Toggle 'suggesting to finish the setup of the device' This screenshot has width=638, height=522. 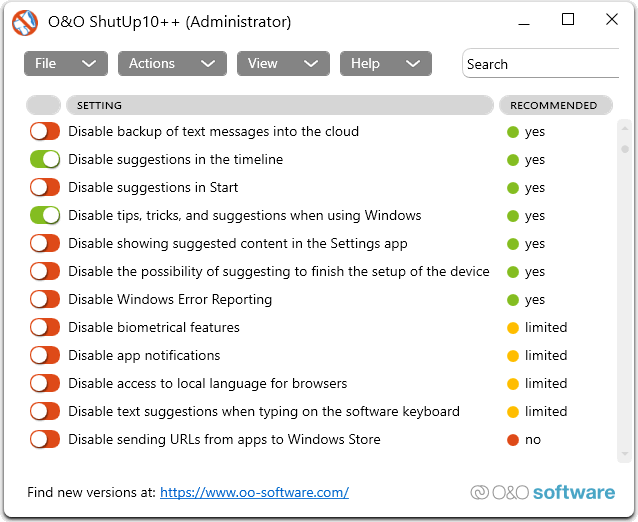pyautogui.click(x=45, y=271)
